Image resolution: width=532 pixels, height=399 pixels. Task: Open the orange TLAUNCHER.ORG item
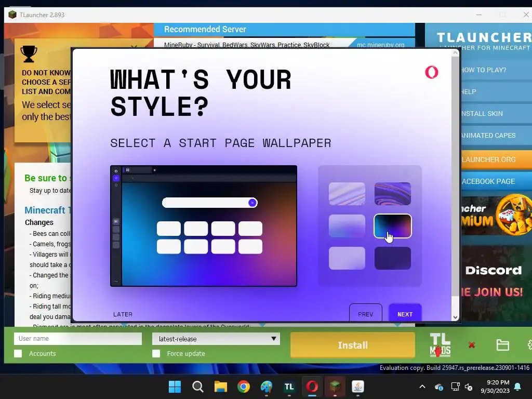(x=496, y=159)
